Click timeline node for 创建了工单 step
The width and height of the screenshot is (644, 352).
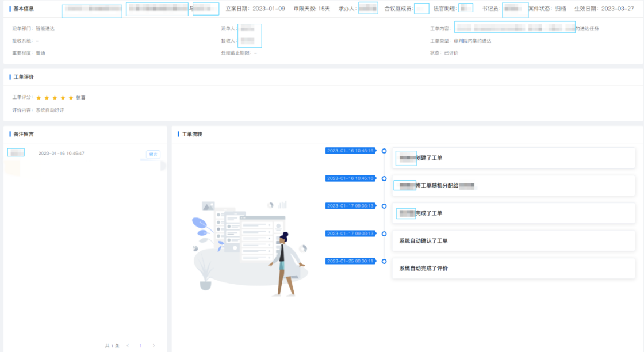click(384, 151)
